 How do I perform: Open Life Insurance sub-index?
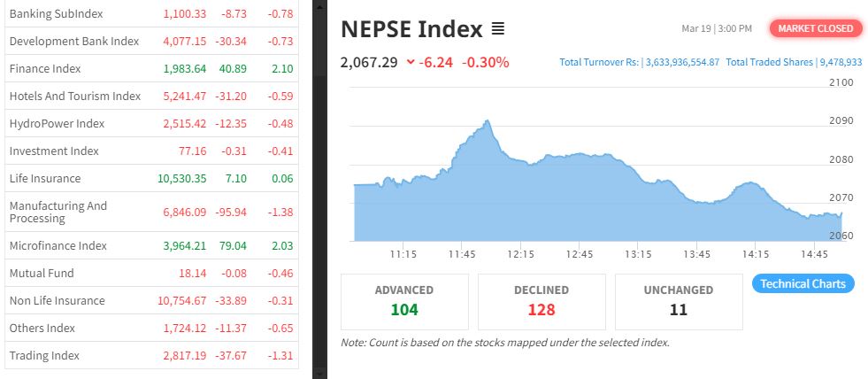[44, 178]
